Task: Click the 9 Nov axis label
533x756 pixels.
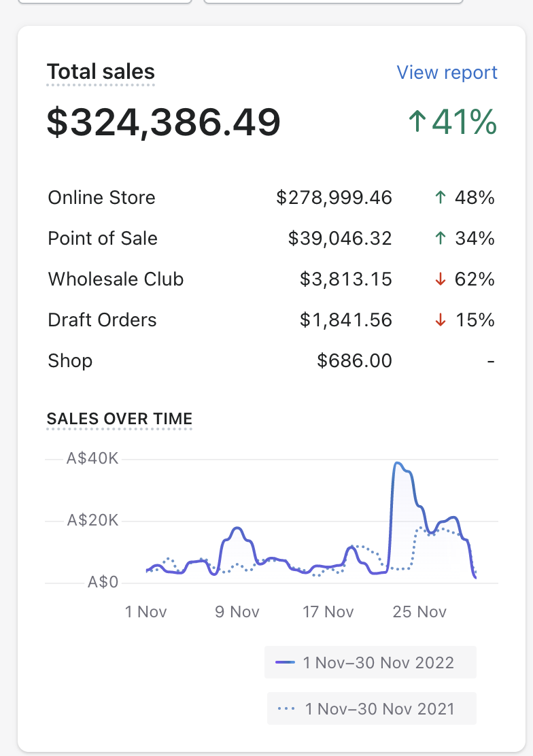Action: (237, 612)
